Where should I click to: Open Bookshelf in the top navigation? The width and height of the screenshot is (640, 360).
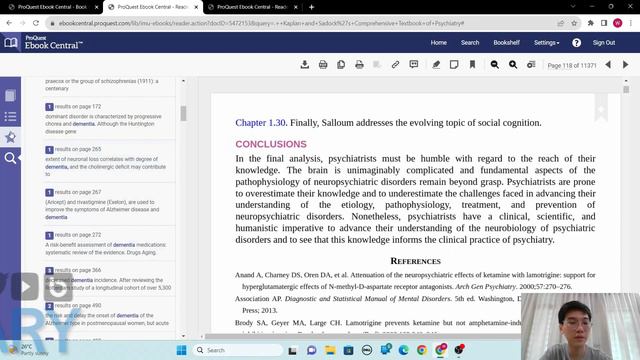click(507, 42)
